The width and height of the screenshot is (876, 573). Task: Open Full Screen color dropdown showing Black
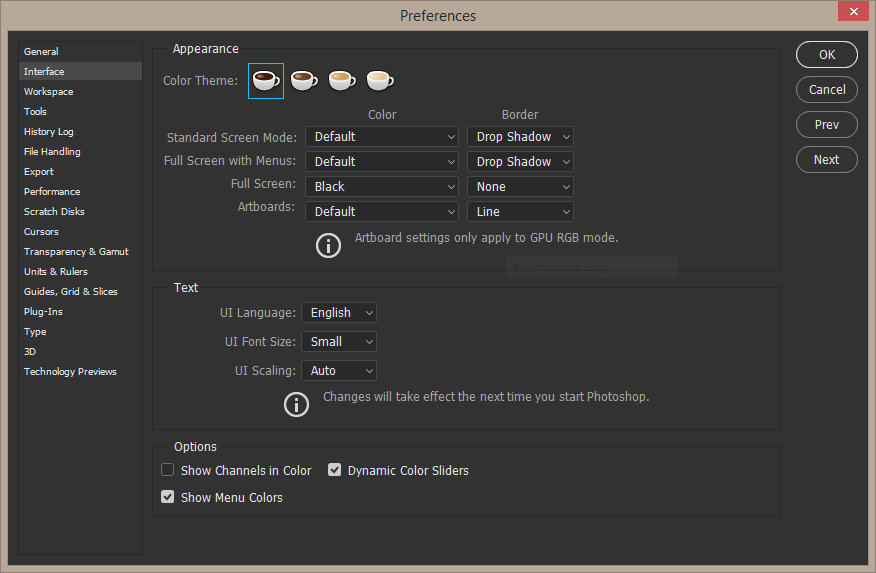[x=382, y=187]
